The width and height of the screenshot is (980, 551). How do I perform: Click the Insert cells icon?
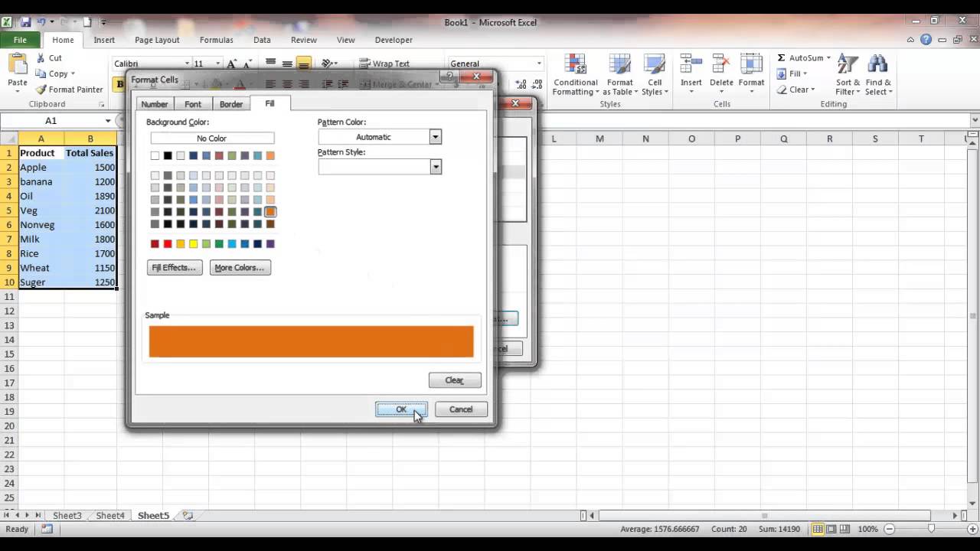tap(691, 65)
